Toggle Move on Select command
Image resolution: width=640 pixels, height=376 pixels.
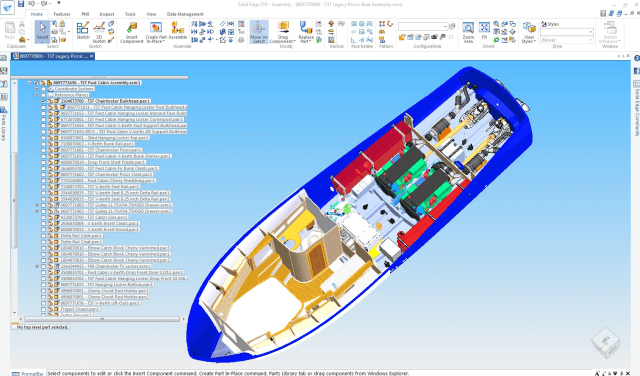(259, 32)
